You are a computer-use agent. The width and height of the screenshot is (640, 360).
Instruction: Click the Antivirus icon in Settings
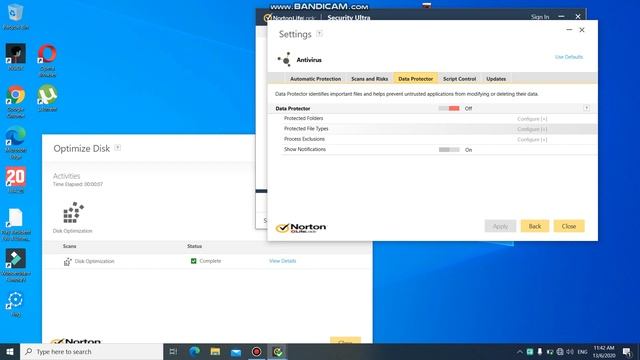pyautogui.click(x=285, y=60)
